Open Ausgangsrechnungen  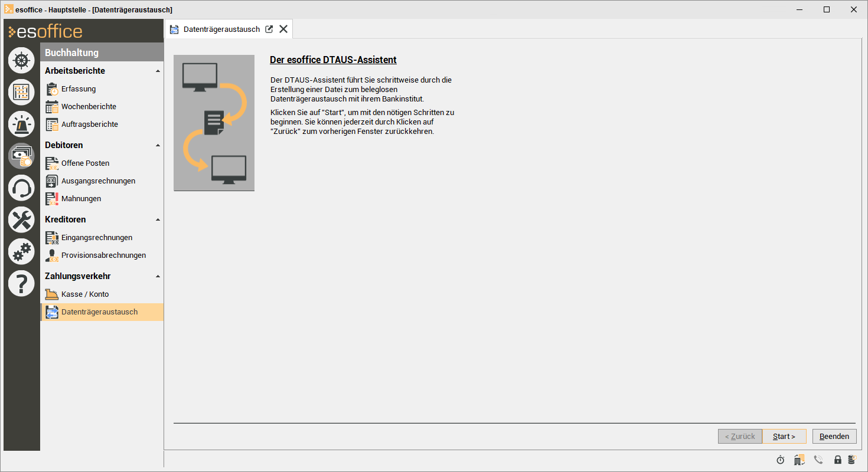tap(102, 181)
